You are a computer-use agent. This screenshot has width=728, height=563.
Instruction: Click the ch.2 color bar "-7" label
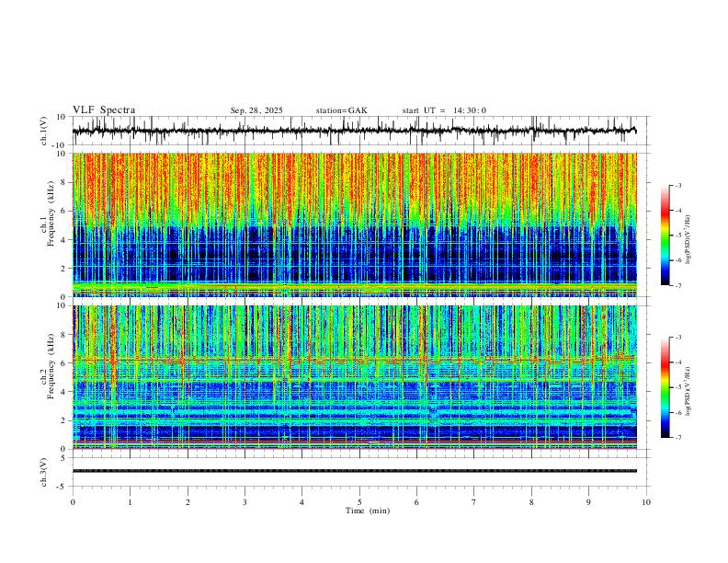[678, 437]
